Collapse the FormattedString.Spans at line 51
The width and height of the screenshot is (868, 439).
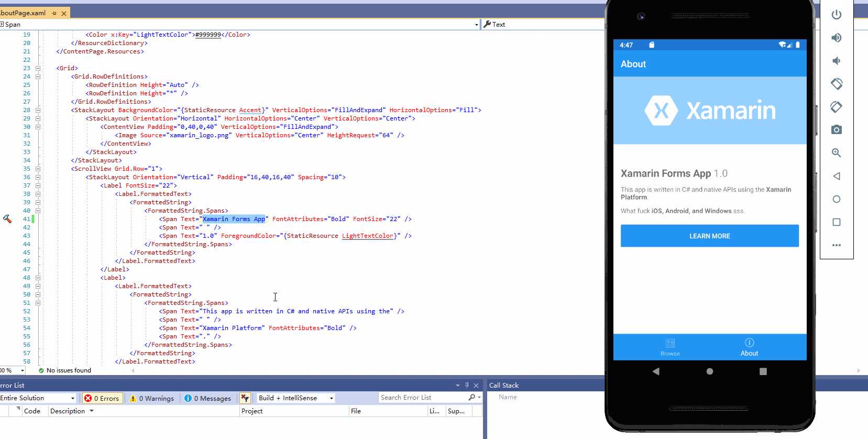(x=38, y=303)
